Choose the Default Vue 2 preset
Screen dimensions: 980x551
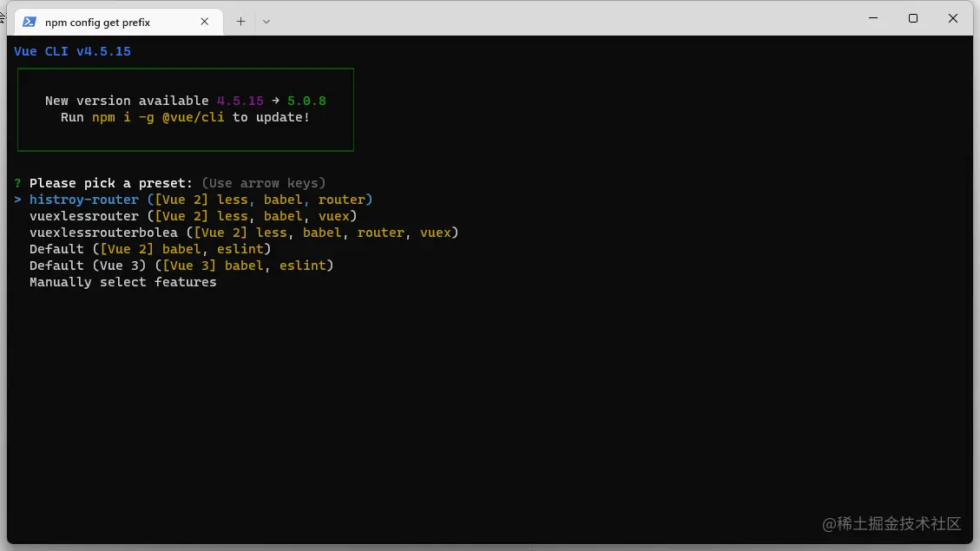click(x=150, y=249)
